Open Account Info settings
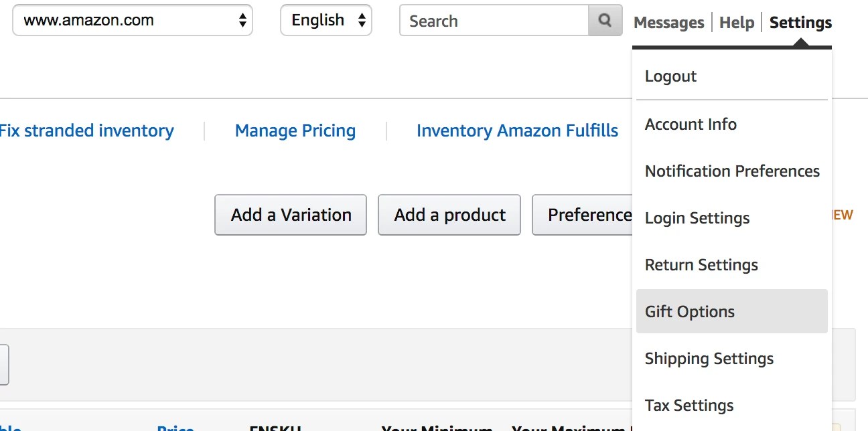Image resolution: width=868 pixels, height=431 pixels. click(691, 124)
